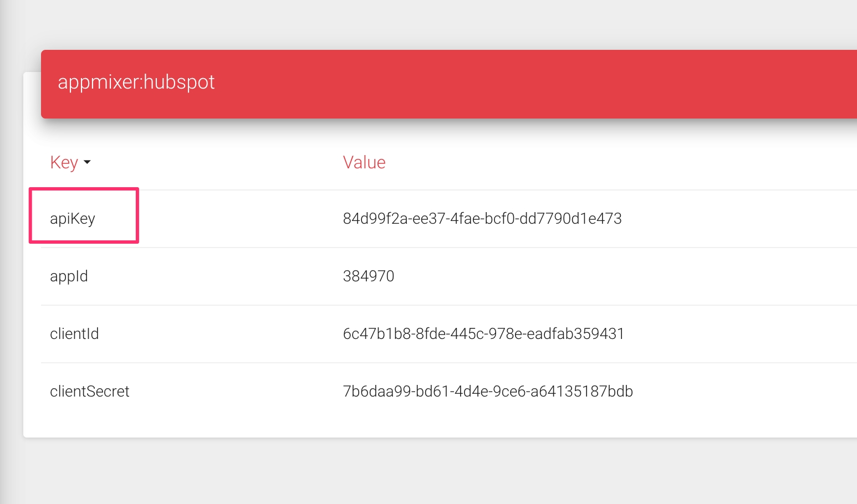The height and width of the screenshot is (504, 857).
Task: Click the appmixer:hubspot title text
Action: (136, 83)
